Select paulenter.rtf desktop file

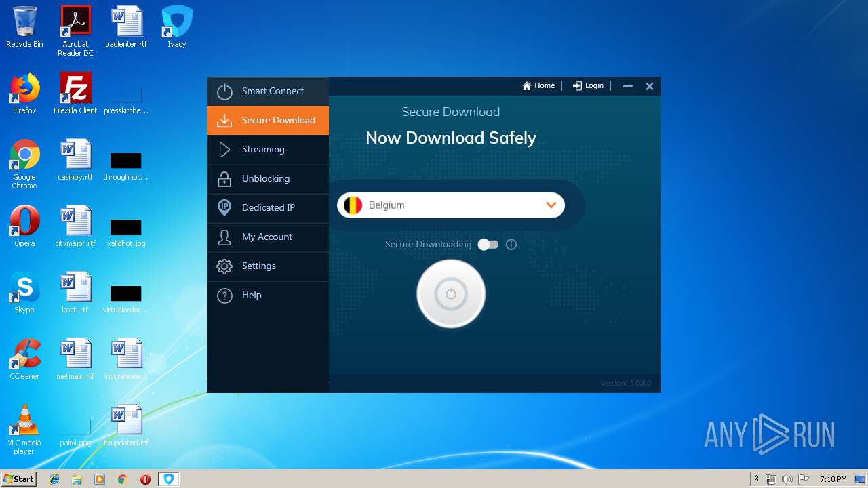pyautogui.click(x=126, y=28)
